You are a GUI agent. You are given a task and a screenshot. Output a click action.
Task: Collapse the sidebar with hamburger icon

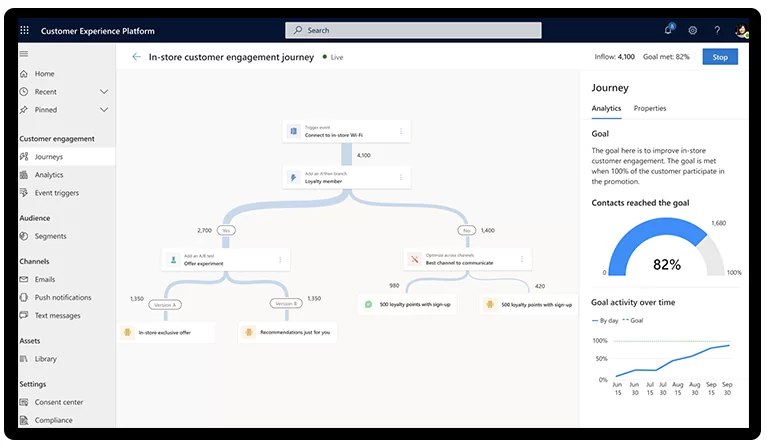24,54
